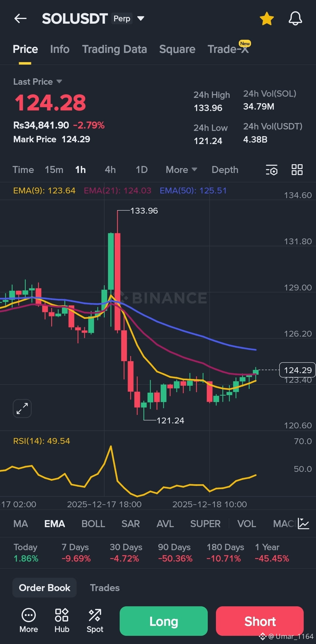The height and width of the screenshot is (644, 316).
Task: Tap the EMA(9) value label
Action: (x=44, y=191)
